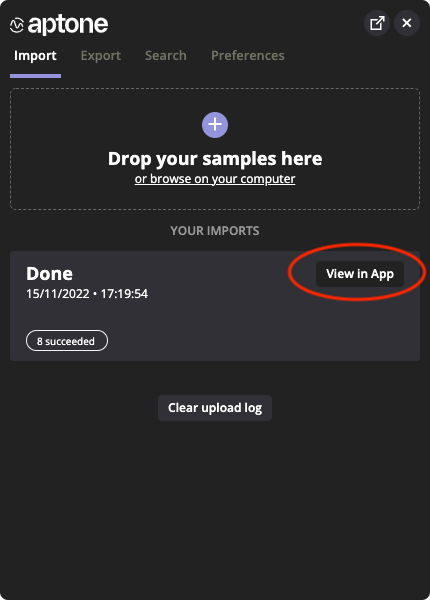
Task: Open the Preferences tab
Action: 248,55
